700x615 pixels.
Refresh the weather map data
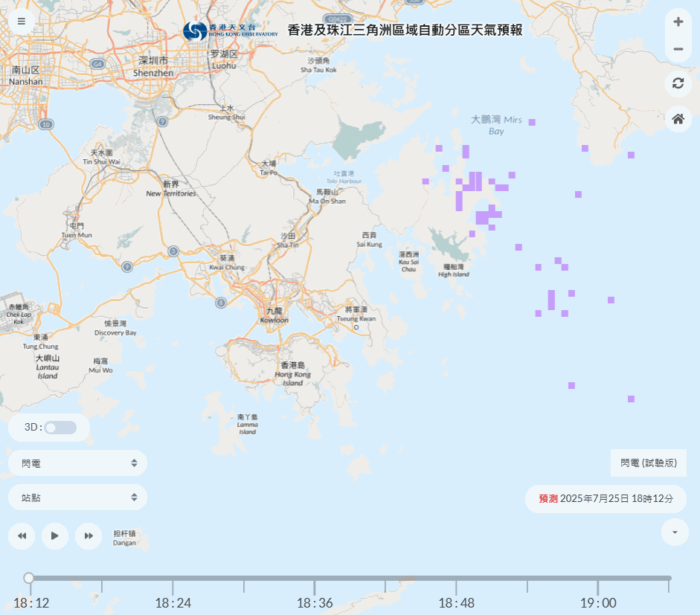pyautogui.click(x=678, y=83)
